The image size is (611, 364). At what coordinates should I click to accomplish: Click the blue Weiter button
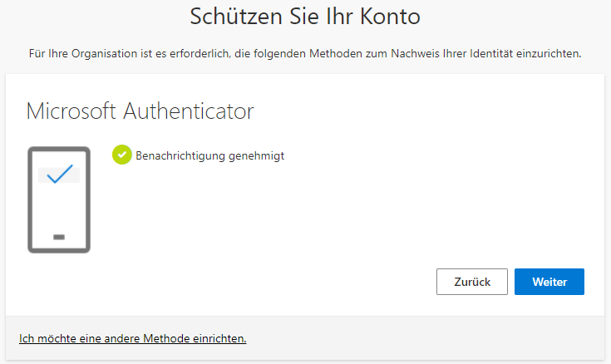549,282
